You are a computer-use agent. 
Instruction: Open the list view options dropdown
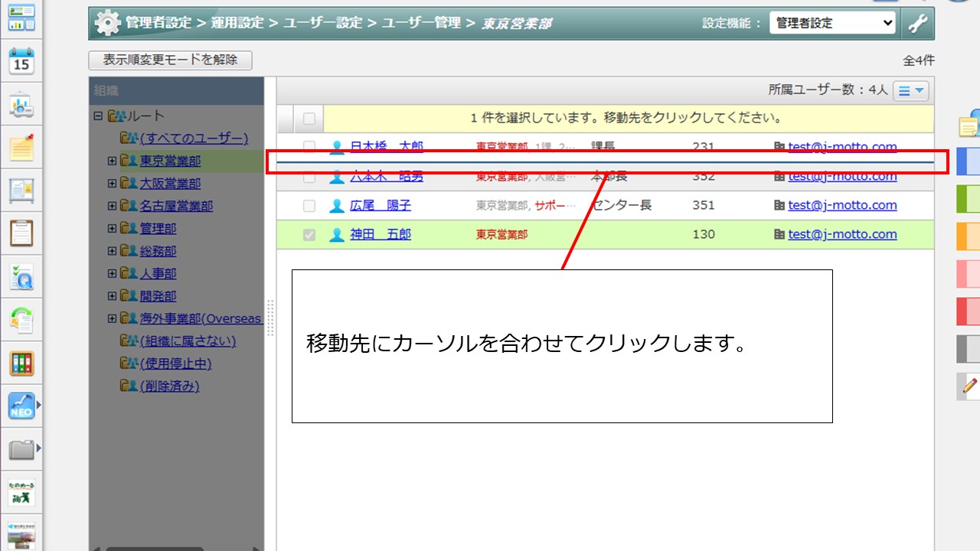(910, 90)
